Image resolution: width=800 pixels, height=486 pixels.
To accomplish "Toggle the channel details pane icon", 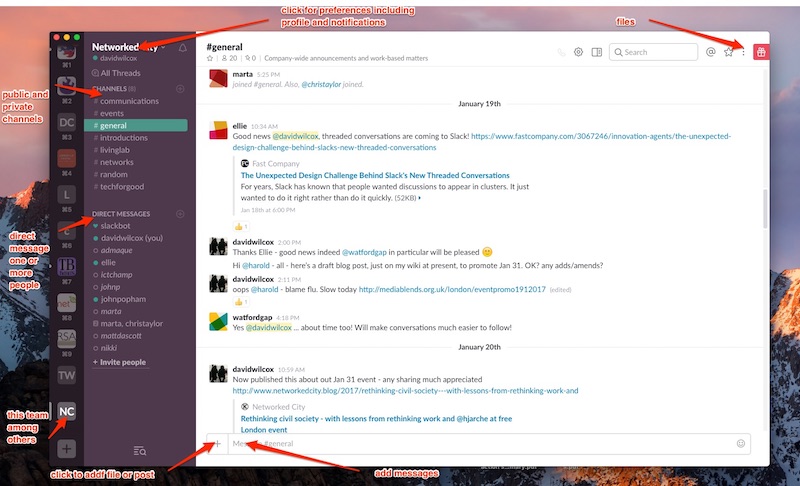I will [x=596, y=52].
